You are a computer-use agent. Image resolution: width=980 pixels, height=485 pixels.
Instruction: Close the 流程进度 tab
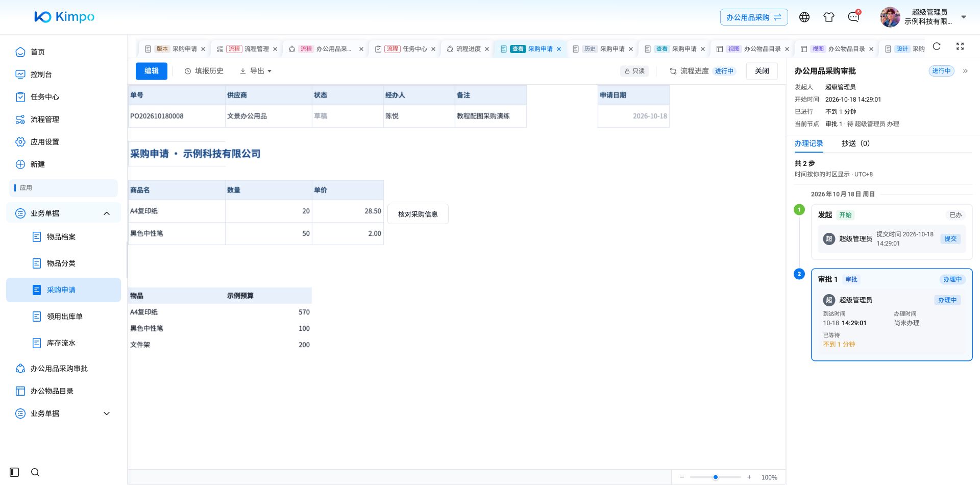(487, 49)
